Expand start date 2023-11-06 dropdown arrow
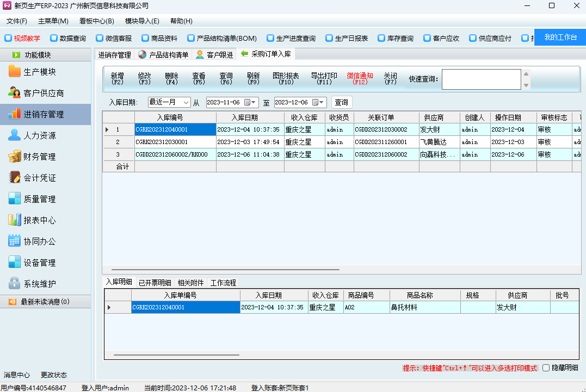This screenshot has height=392, width=586. (x=254, y=102)
